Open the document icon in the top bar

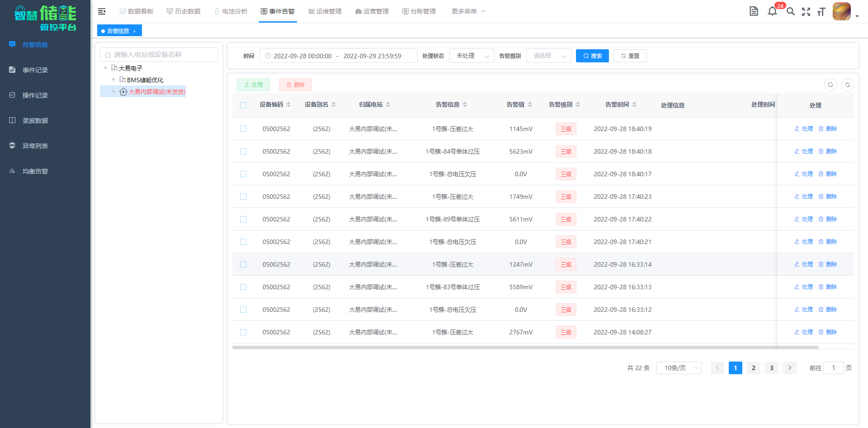coord(754,11)
